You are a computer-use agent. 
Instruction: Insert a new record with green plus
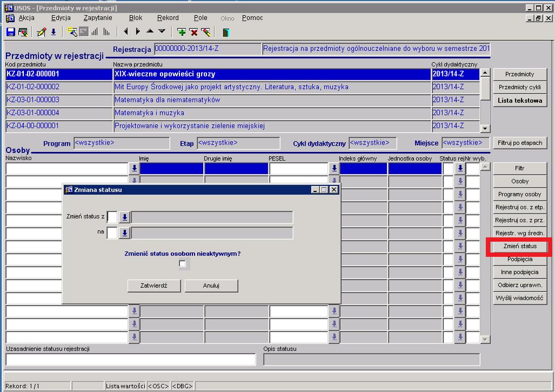click(182, 32)
